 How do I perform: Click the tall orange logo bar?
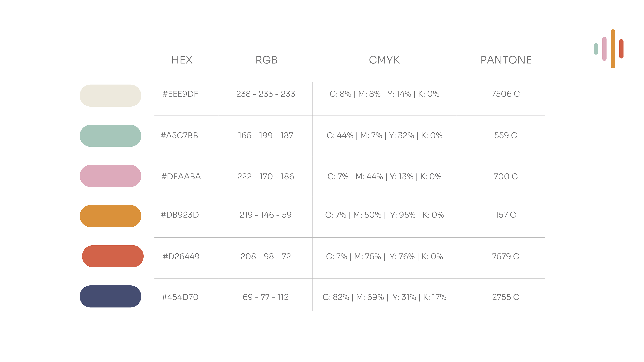(x=613, y=49)
